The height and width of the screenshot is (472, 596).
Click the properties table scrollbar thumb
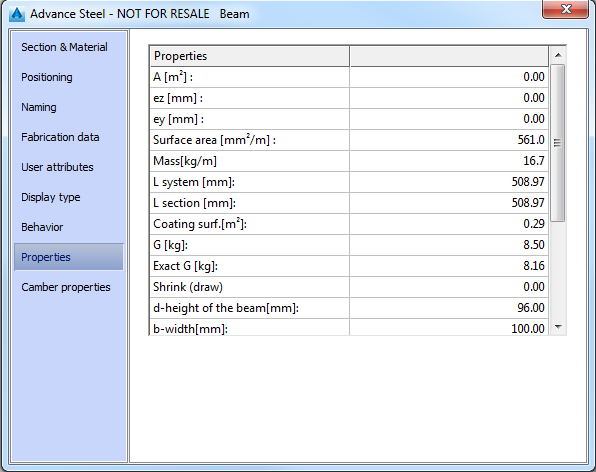558,143
